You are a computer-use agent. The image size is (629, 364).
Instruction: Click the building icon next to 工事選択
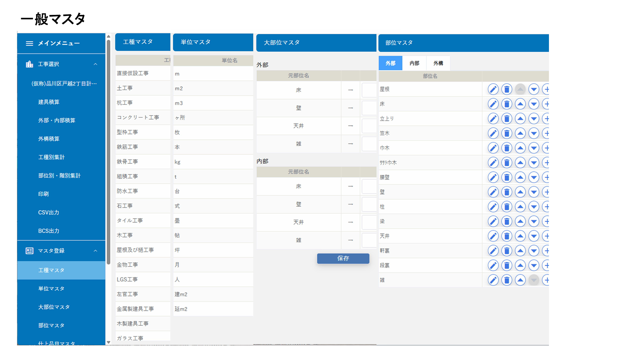click(x=29, y=64)
